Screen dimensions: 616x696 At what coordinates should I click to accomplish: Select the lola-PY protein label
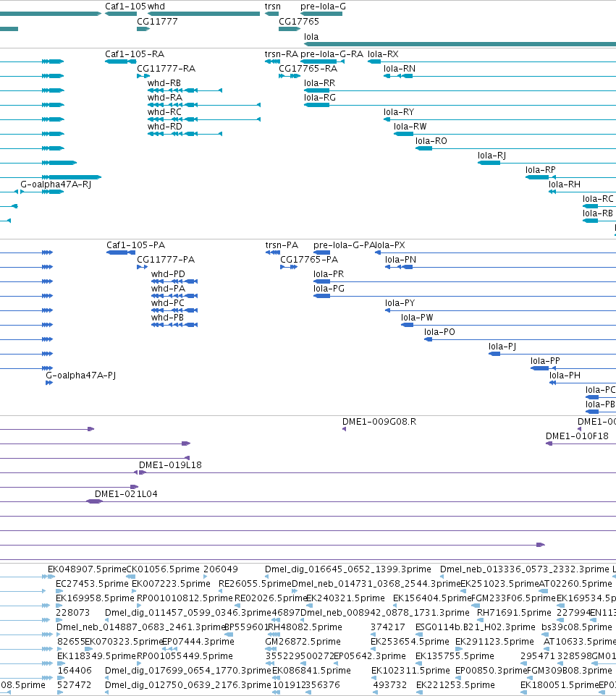pos(400,302)
